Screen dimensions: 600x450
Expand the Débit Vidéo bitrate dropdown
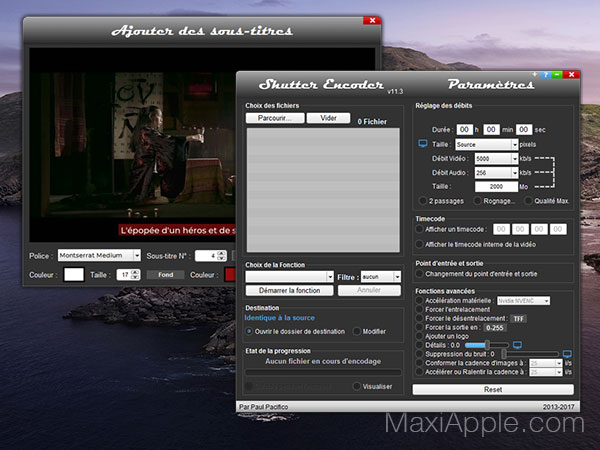pyautogui.click(x=497, y=159)
